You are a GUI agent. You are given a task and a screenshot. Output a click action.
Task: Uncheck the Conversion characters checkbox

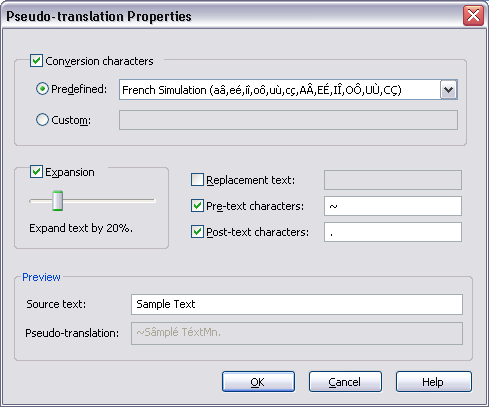(36, 61)
